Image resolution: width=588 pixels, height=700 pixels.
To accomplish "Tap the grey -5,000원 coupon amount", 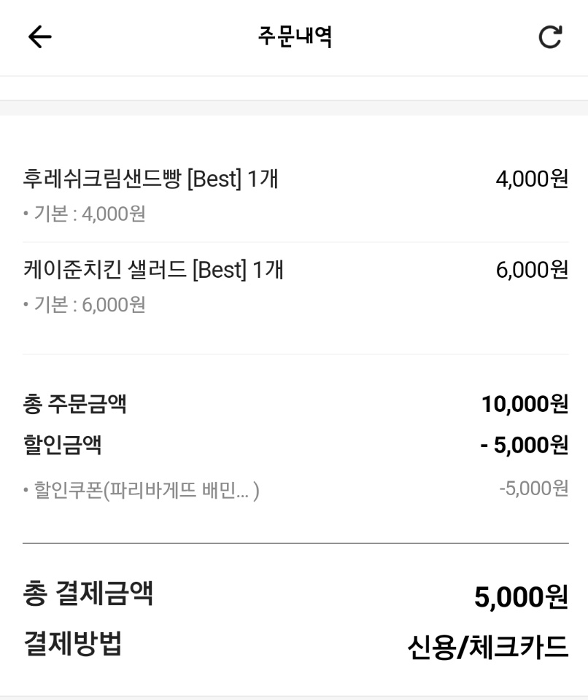I will click(x=533, y=489).
